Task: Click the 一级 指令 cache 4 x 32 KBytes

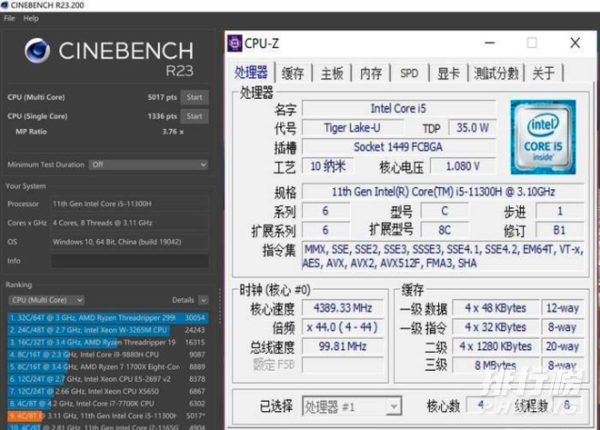Action: (x=496, y=327)
